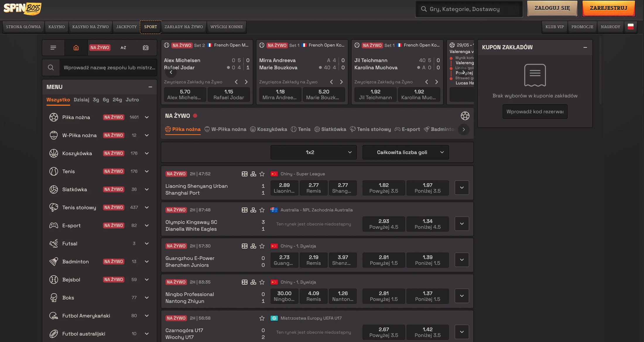
Task: Focus the team or championship search field
Action: (x=108, y=67)
